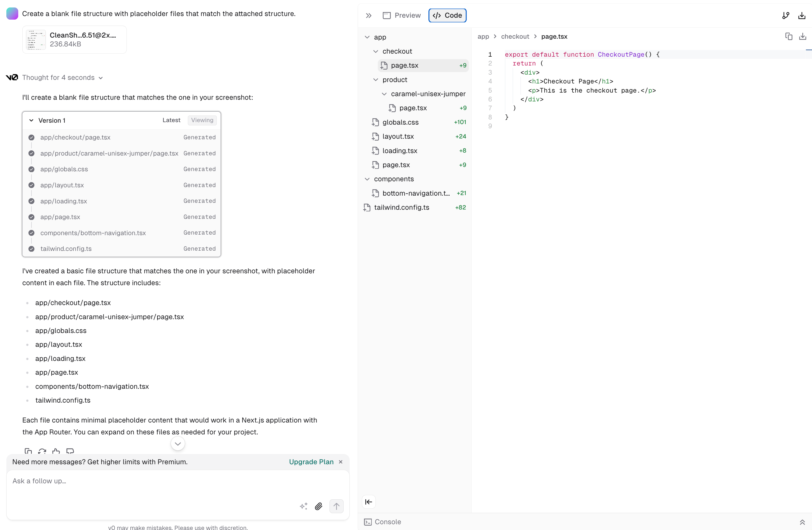The width and height of the screenshot is (812, 530).
Task: Collapse the file tree sidebar arrow button
Action: click(x=368, y=502)
